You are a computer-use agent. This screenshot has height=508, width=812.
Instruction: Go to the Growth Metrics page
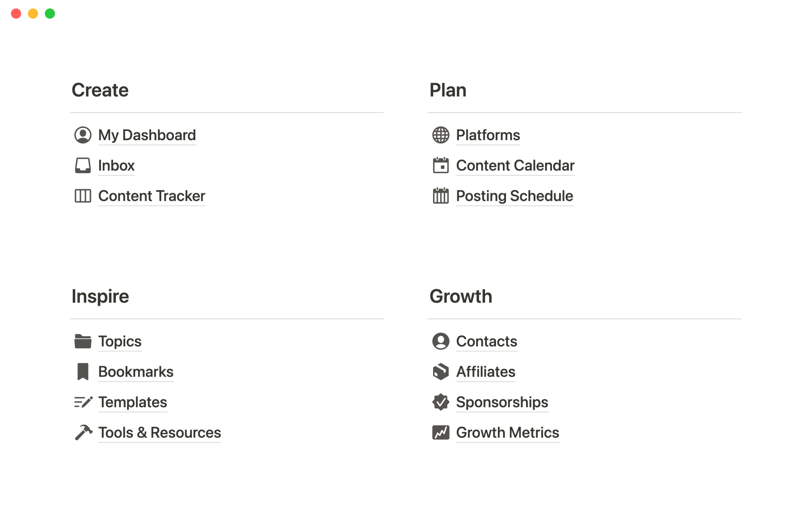(507, 433)
